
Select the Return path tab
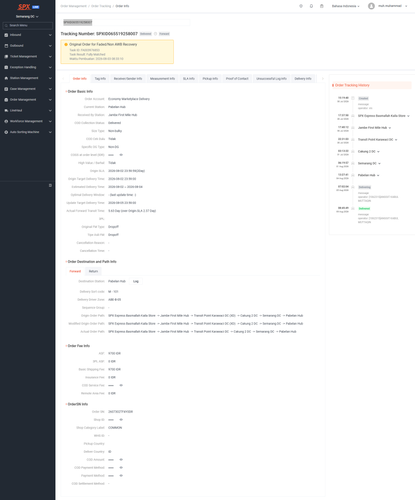point(93,271)
